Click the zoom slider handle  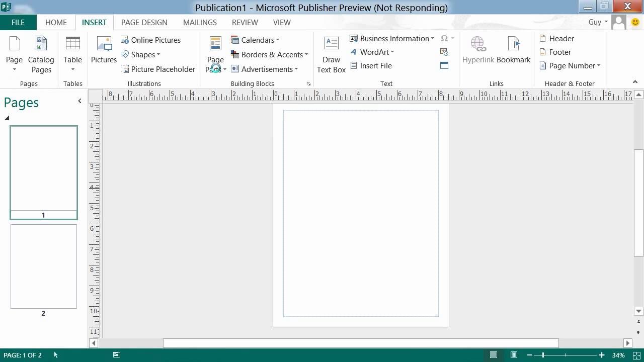[x=543, y=355]
